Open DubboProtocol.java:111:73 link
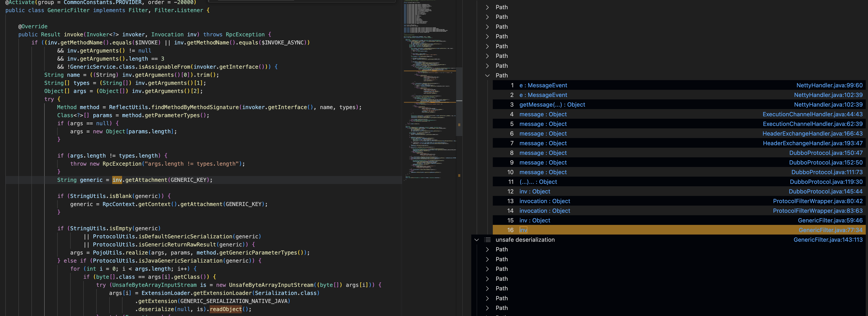This screenshot has width=868, height=316. (x=827, y=173)
